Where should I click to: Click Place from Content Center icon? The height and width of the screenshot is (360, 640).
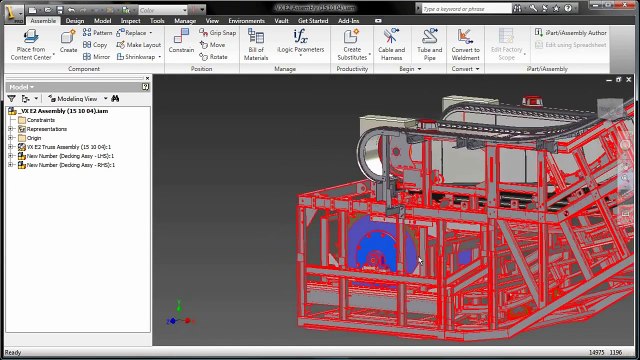31,37
